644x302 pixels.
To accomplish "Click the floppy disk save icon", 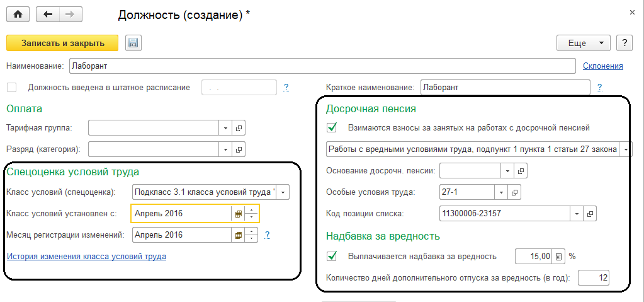I will tap(133, 43).
